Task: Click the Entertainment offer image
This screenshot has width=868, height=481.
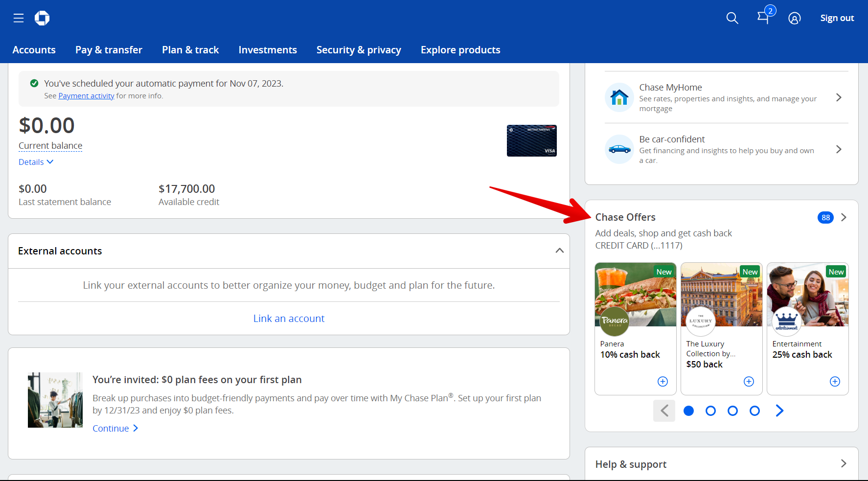Action: (x=808, y=295)
